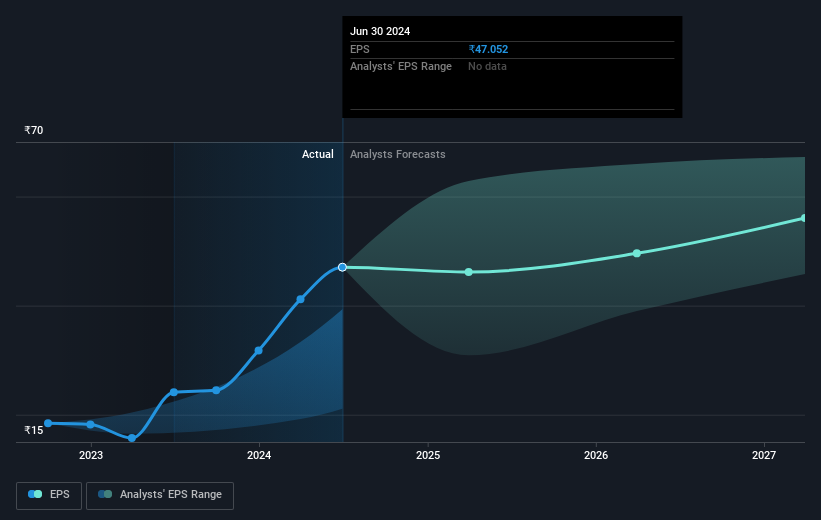Click the Jun 30 2024 tooltip header
The image size is (821, 520).
(x=380, y=31)
